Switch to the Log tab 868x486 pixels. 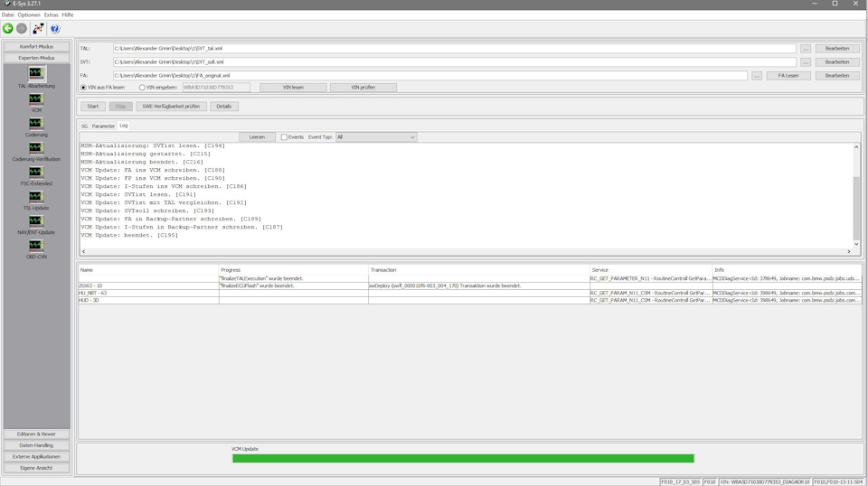click(124, 126)
